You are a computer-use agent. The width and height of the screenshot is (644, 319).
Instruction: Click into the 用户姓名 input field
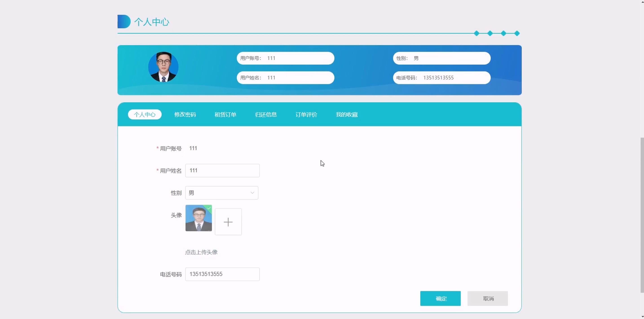click(x=222, y=171)
